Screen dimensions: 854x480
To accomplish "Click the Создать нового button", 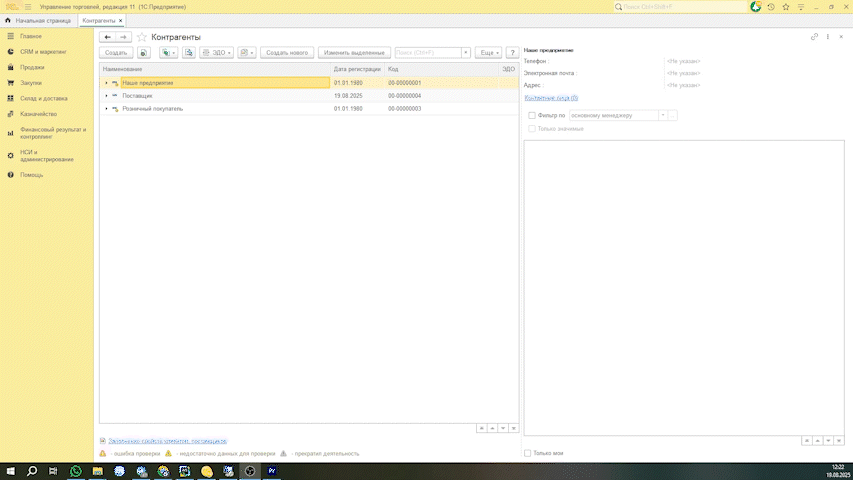I will 287,53.
